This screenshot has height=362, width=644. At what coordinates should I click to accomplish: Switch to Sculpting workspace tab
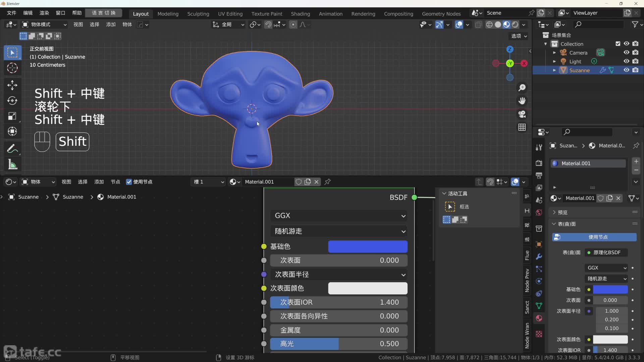[198, 14]
